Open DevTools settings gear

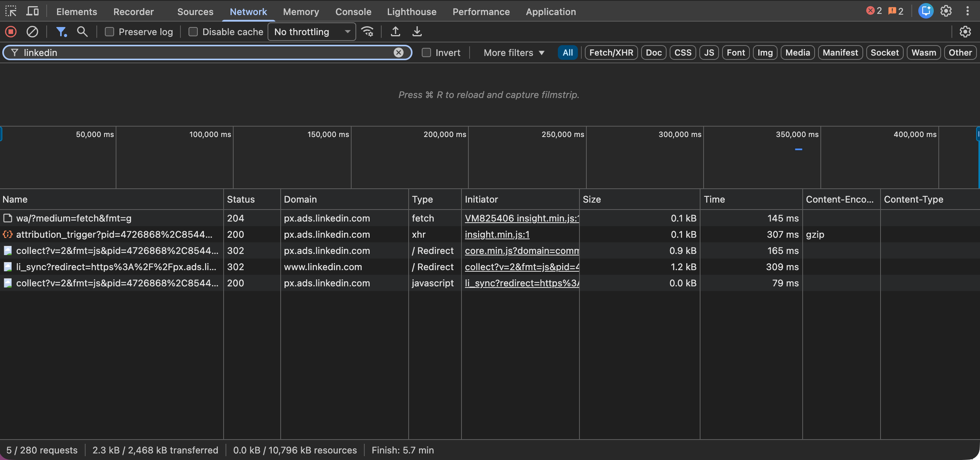(x=946, y=11)
